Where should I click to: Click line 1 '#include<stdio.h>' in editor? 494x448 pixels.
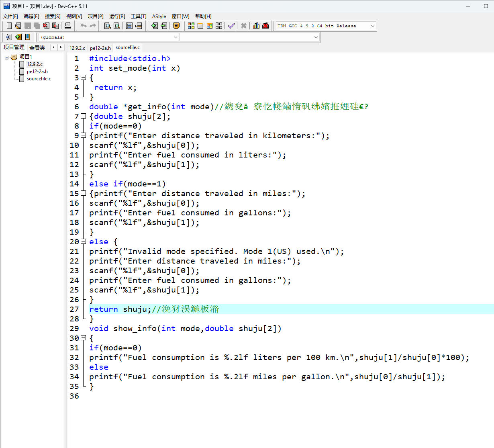coord(130,58)
